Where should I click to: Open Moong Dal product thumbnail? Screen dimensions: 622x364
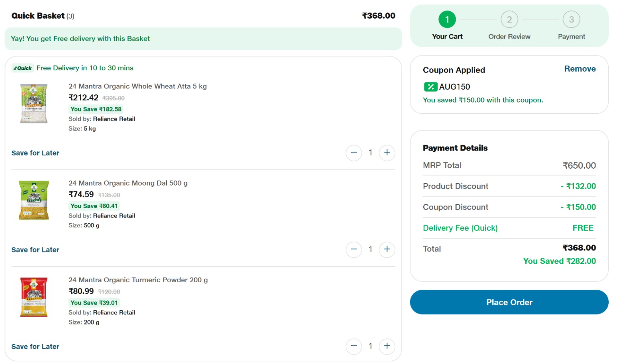tap(34, 200)
